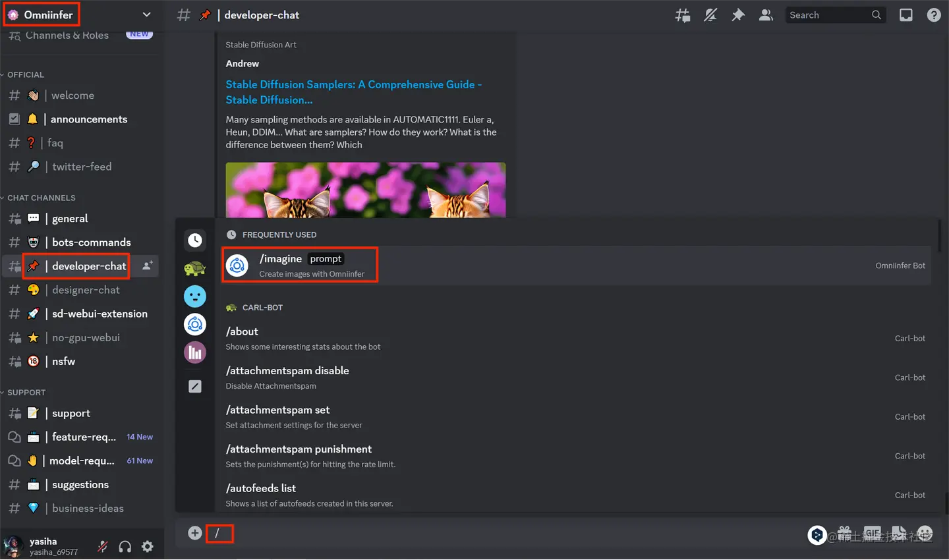Expand the Omniinfer server dropdown
Image resolution: width=949 pixels, height=560 pixels.
click(x=146, y=14)
